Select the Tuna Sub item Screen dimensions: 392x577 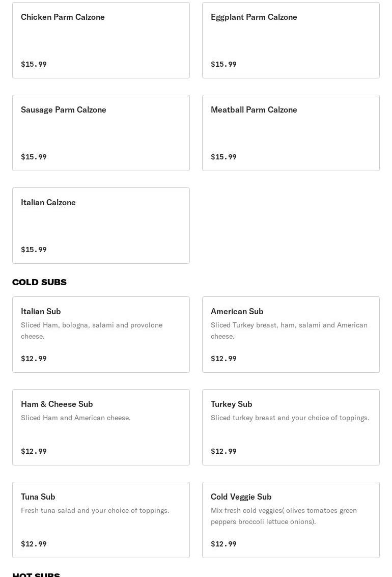click(101, 520)
